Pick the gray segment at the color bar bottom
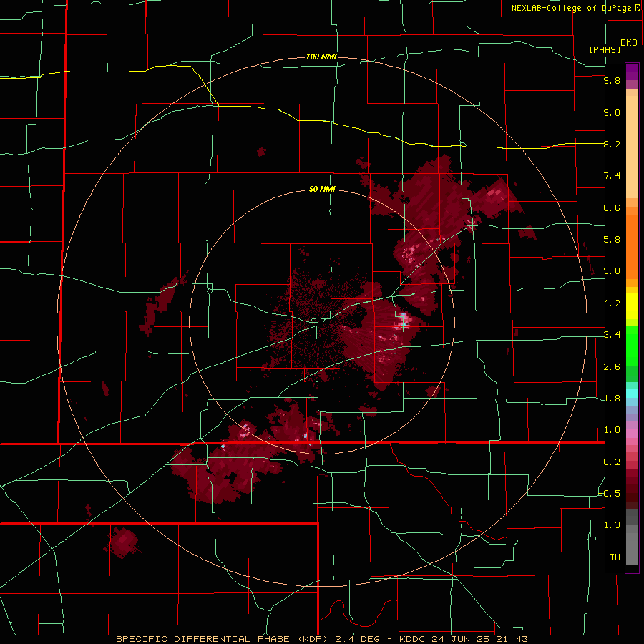The height and width of the screenshot is (644, 644). [632, 548]
